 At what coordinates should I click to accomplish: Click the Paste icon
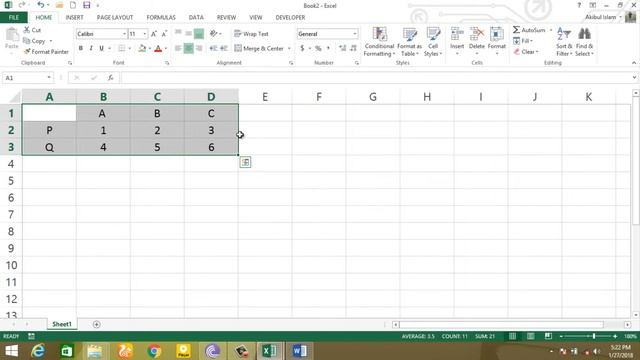[12, 35]
